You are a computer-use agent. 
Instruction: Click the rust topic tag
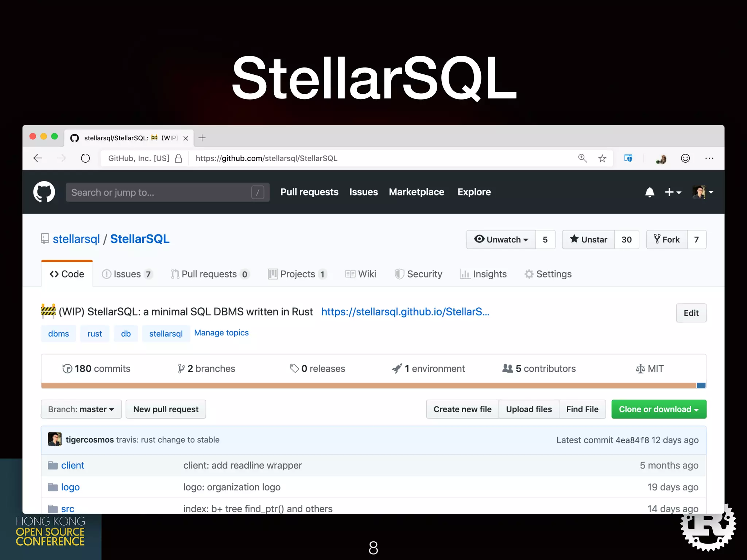coord(95,334)
